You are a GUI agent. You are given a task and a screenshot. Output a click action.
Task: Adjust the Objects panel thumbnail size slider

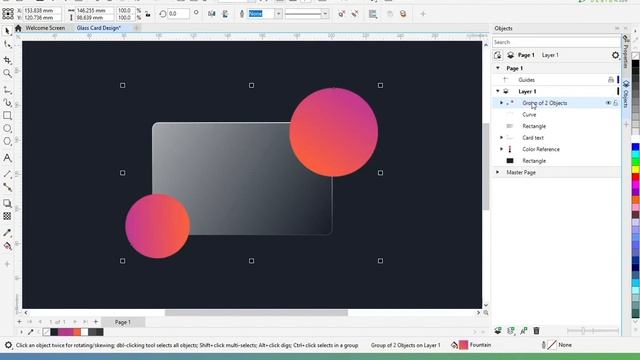[593, 331]
